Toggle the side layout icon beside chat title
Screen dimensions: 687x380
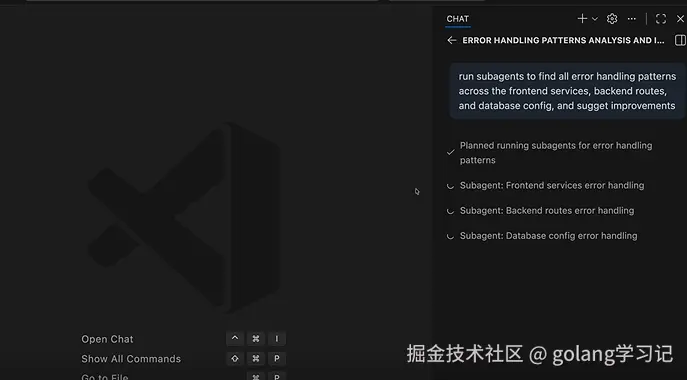[680, 40]
